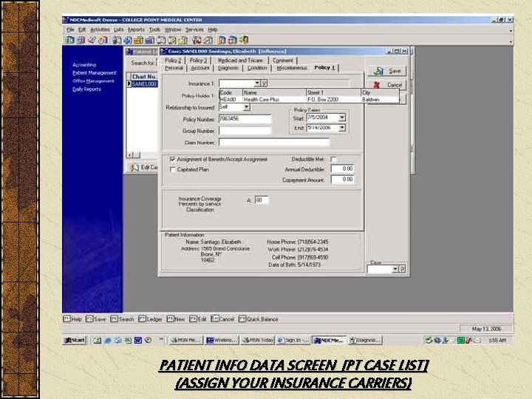The height and width of the screenshot is (399, 532).
Task: Expand the Case dropdown under the Cancel button
Action: click(395, 269)
